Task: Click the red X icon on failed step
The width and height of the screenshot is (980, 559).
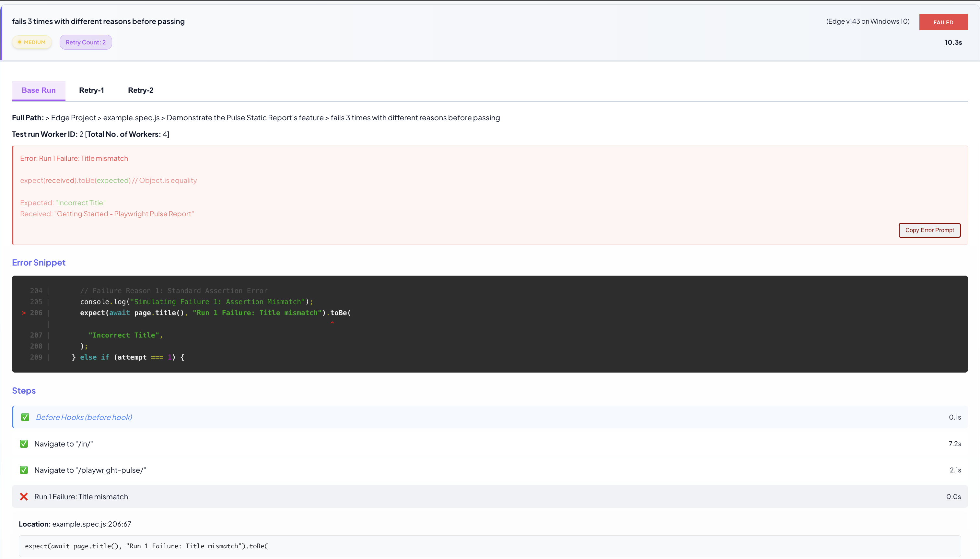Action: click(x=24, y=497)
